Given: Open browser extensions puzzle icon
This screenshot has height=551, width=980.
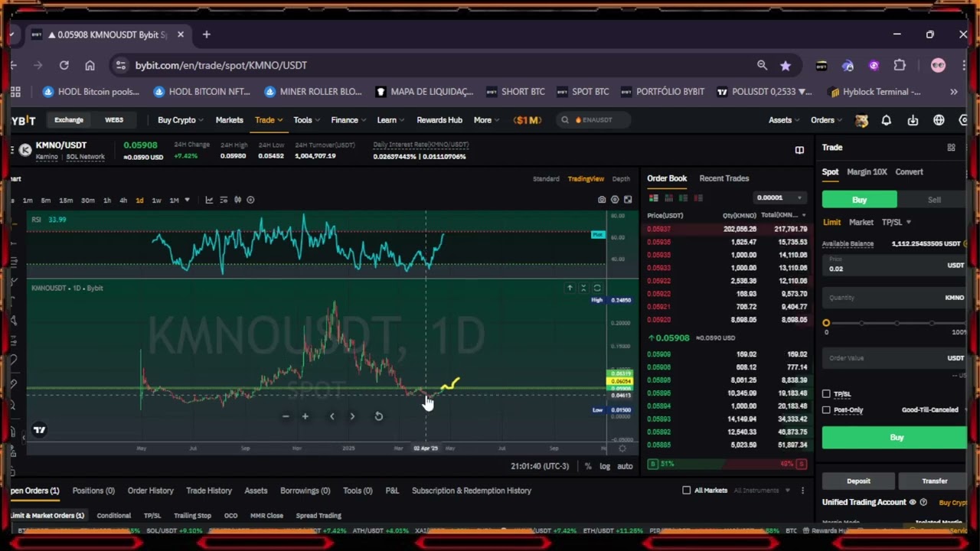Looking at the screenshot, I should click(x=900, y=65).
